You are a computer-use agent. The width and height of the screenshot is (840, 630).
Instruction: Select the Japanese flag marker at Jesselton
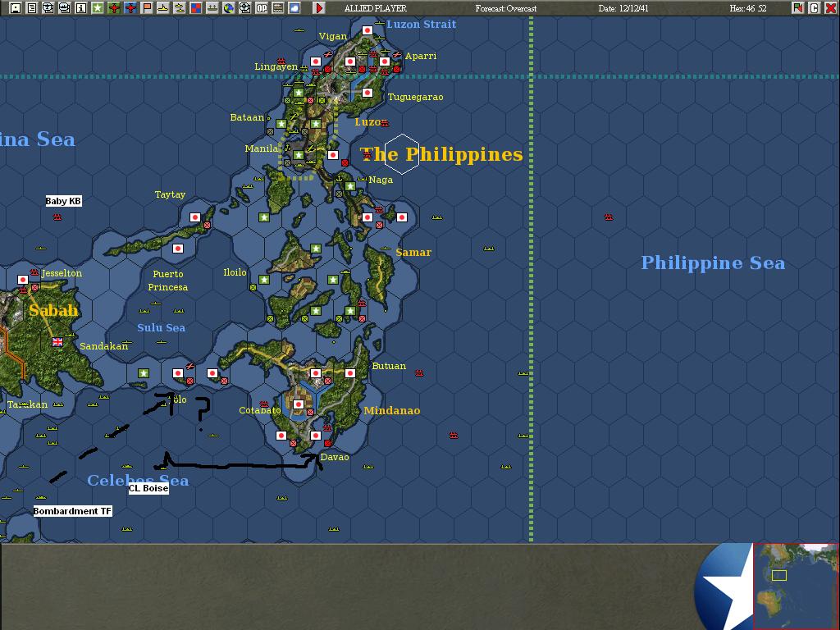[23, 280]
